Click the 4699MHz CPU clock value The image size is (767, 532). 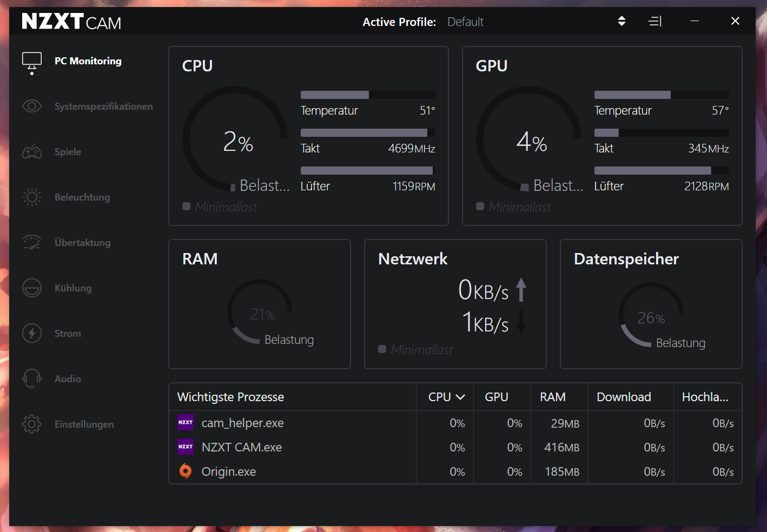click(x=412, y=148)
